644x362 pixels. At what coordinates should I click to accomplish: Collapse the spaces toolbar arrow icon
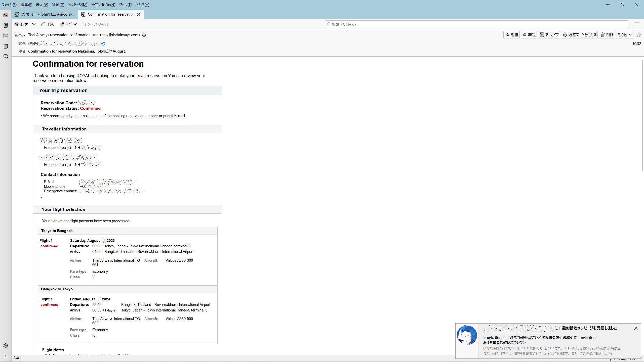6,356
